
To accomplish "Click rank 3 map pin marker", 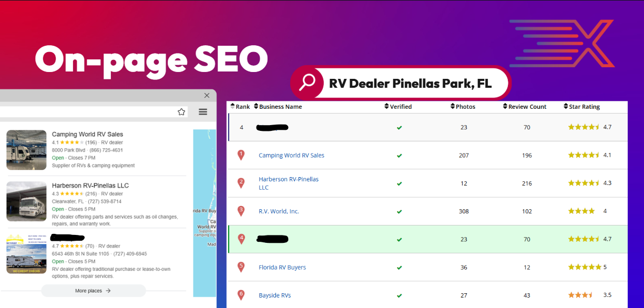I will click(x=241, y=211).
